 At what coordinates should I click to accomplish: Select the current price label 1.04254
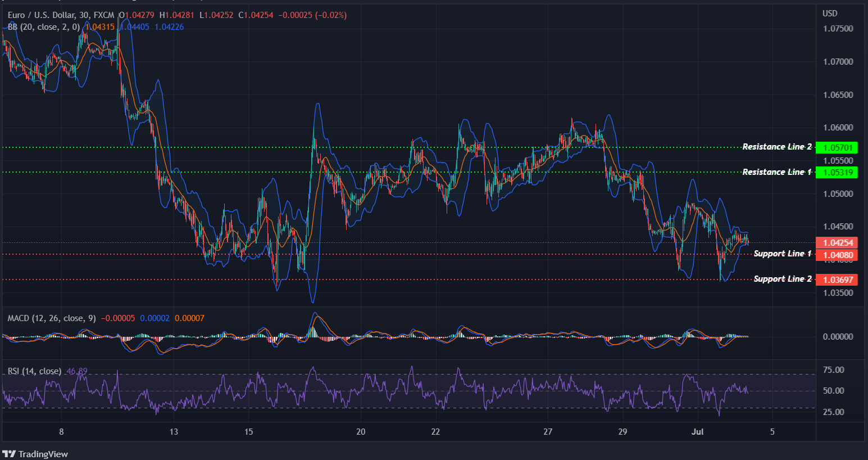[x=839, y=242]
